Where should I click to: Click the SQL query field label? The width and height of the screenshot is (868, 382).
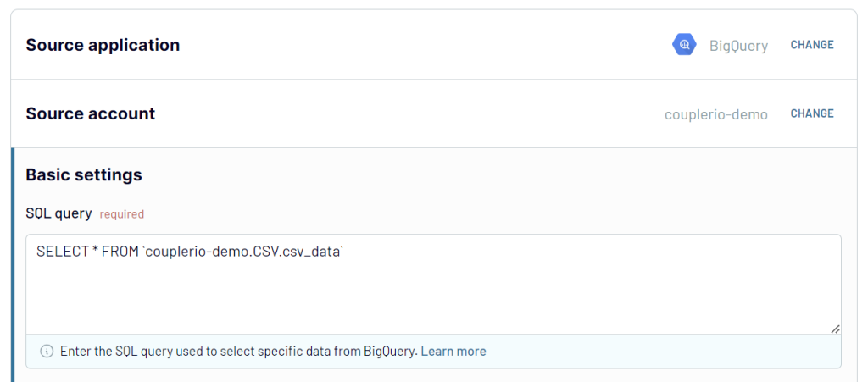click(x=58, y=213)
